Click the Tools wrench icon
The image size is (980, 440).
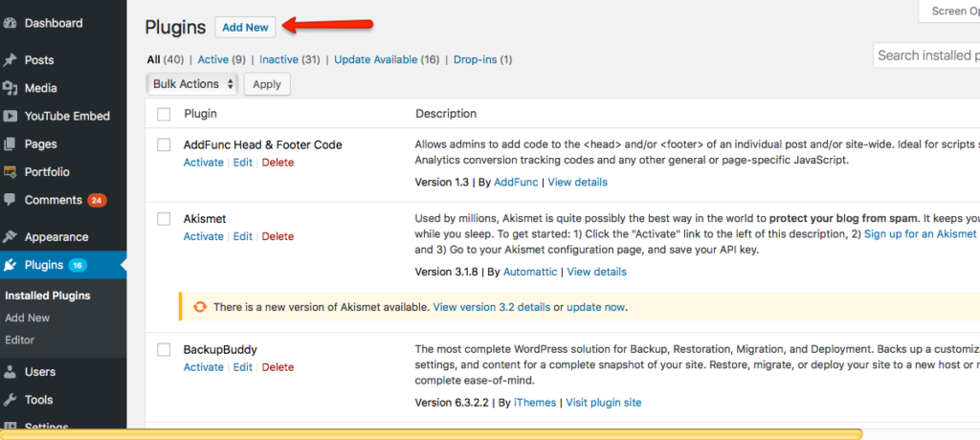click(x=11, y=400)
